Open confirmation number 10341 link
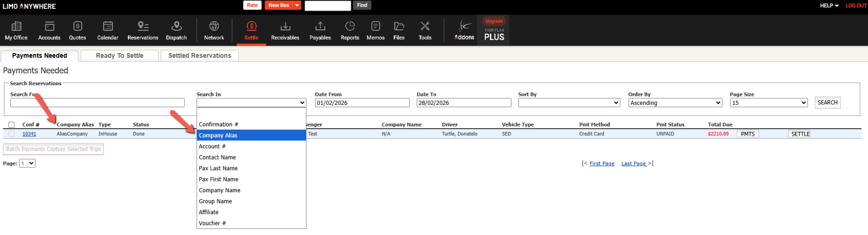The height and width of the screenshot is (235, 868). 29,134
